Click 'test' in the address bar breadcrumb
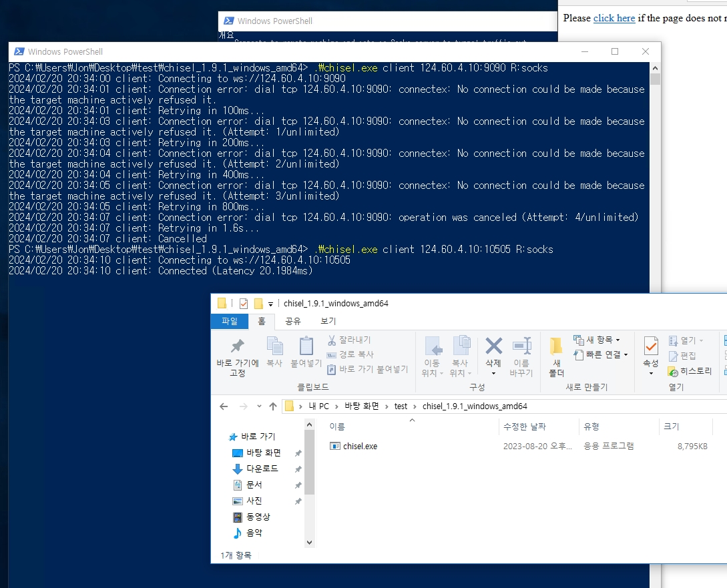 click(x=401, y=406)
